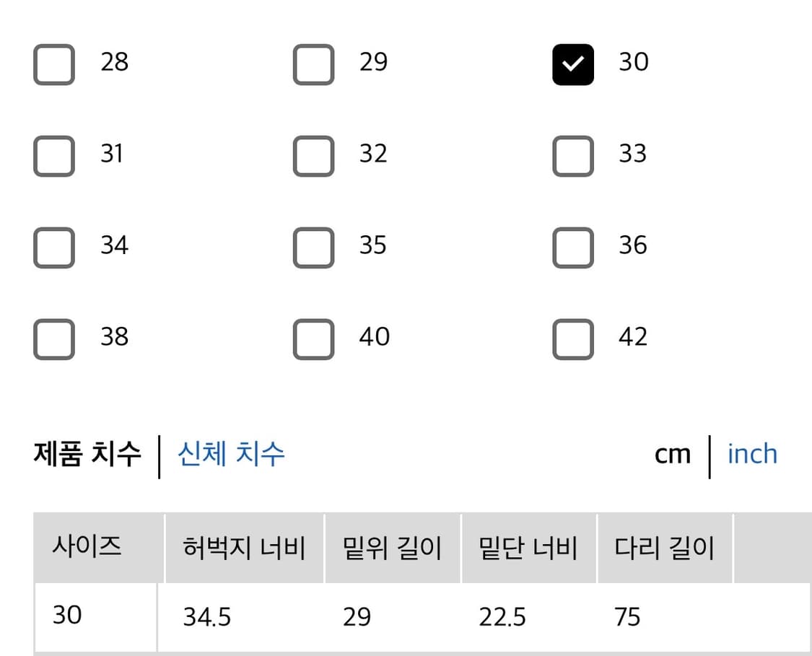Select size 33 checkbox
Screen dimensions: 812x656
tap(572, 156)
